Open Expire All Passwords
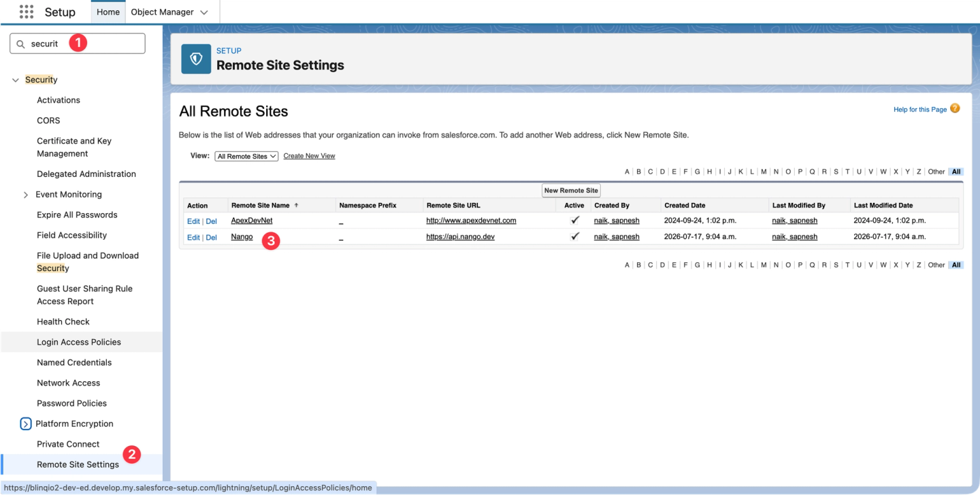The width and height of the screenshot is (980, 495). tap(77, 214)
